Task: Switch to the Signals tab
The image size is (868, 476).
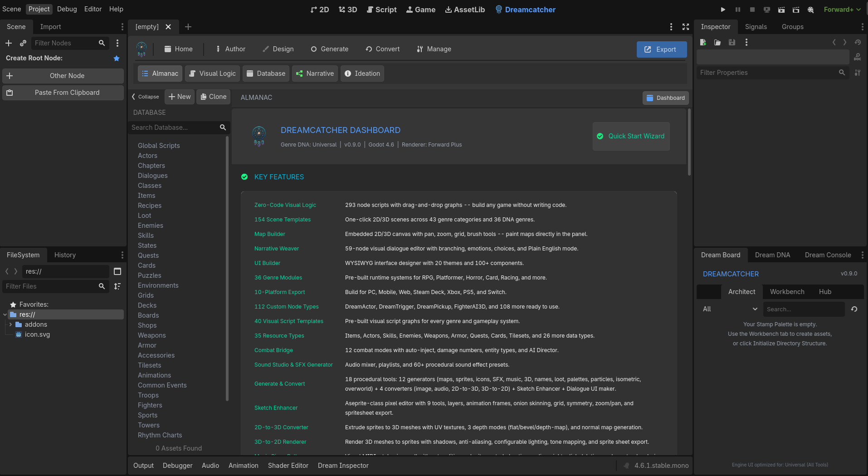Action: (x=756, y=27)
